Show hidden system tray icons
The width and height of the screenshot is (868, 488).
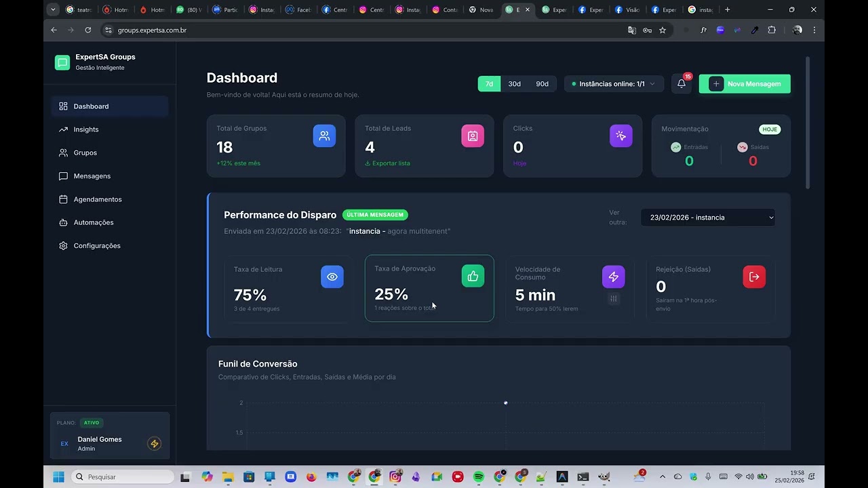(x=663, y=476)
